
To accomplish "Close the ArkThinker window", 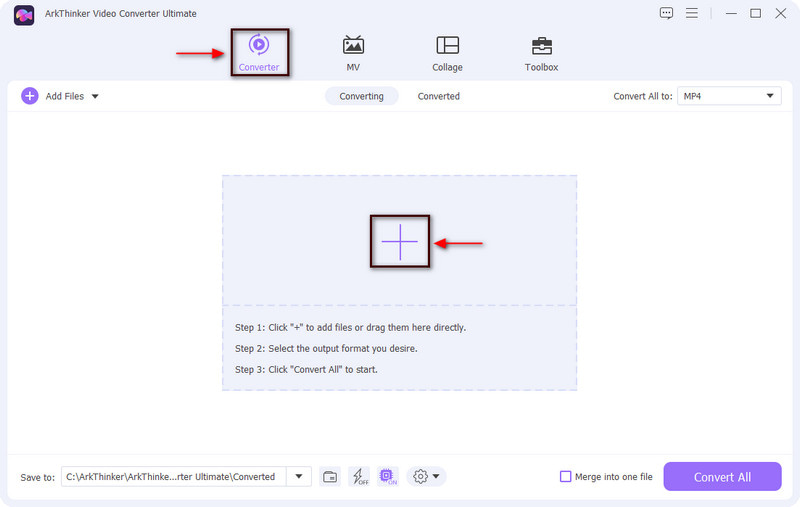I will click(781, 13).
